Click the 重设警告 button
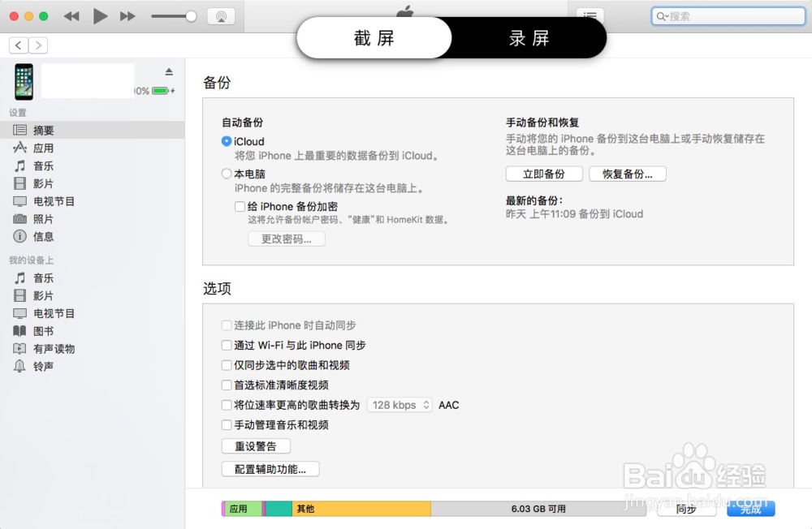This screenshot has width=812, height=529. pyautogui.click(x=256, y=446)
